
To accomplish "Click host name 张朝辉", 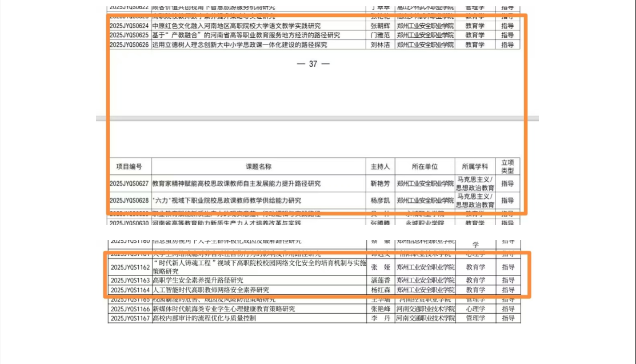I will click(381, 26).
